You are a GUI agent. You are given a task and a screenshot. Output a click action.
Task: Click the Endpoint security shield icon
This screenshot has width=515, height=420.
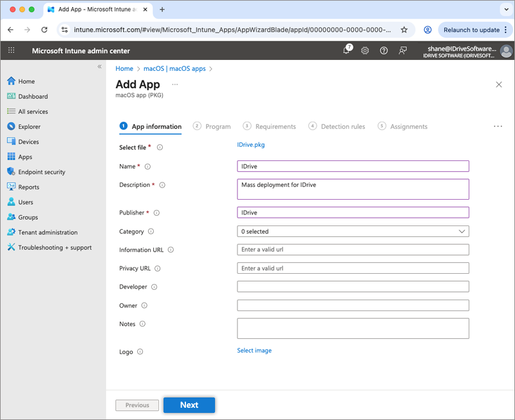pyautogui.click(x=11, y=172)
